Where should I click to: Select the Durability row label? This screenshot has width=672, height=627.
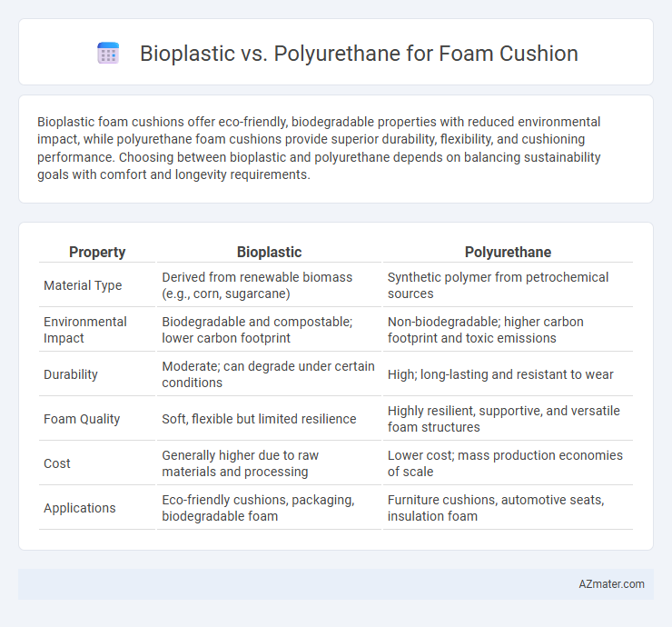tap(71, 374)
